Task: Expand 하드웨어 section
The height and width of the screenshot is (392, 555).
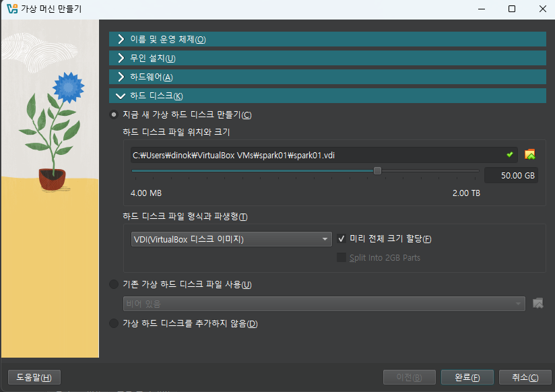Action: [x=327, y=77]
